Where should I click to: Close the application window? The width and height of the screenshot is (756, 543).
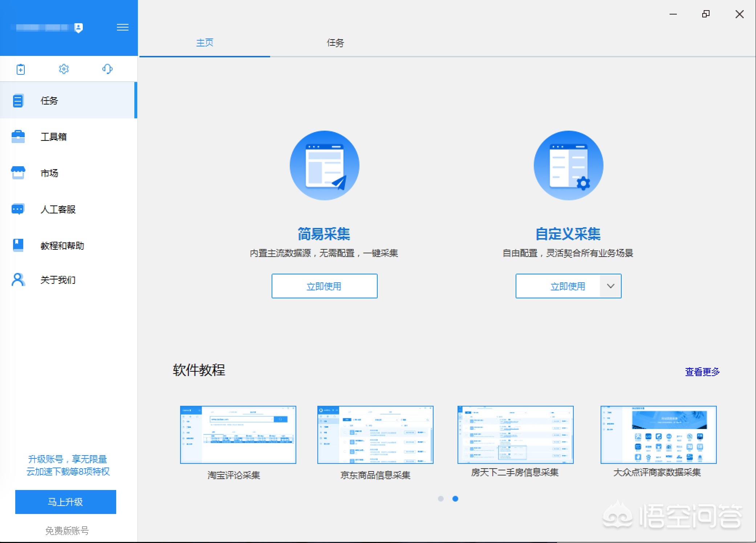tap(740, 14)
